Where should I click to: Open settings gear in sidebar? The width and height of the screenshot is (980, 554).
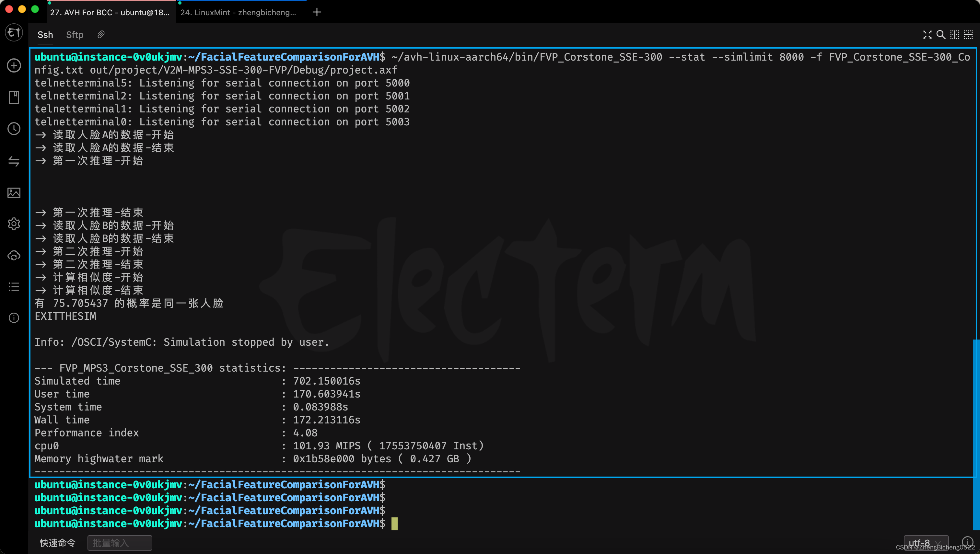tap(14, 224)
